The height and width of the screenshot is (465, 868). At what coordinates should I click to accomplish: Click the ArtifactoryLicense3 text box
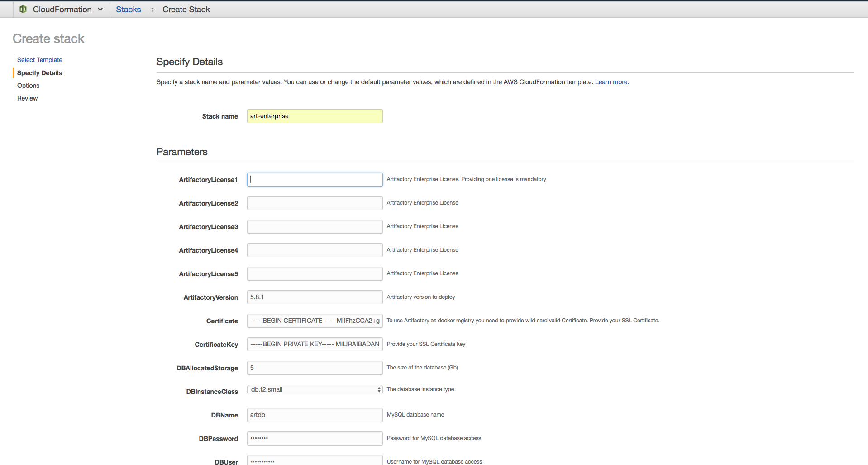[314, 226]
